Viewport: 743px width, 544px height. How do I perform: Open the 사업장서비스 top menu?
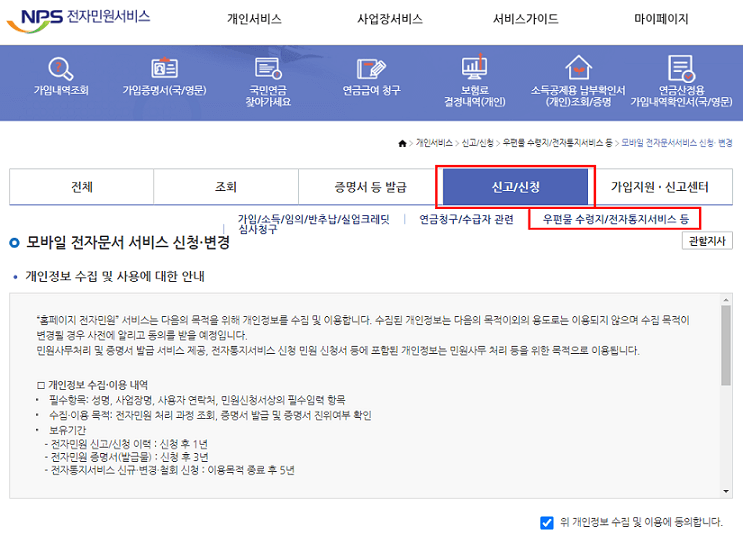coord(390,19)
